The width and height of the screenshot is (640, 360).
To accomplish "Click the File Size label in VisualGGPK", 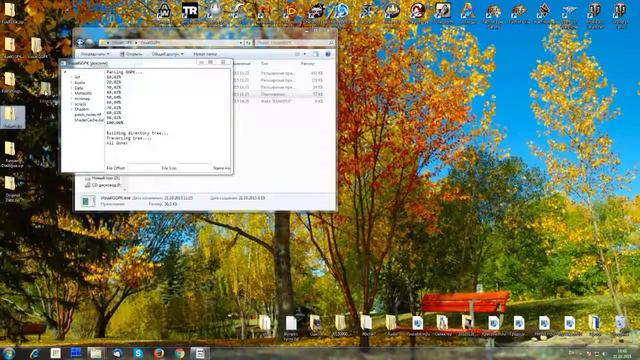I will (x=169, y=168).
